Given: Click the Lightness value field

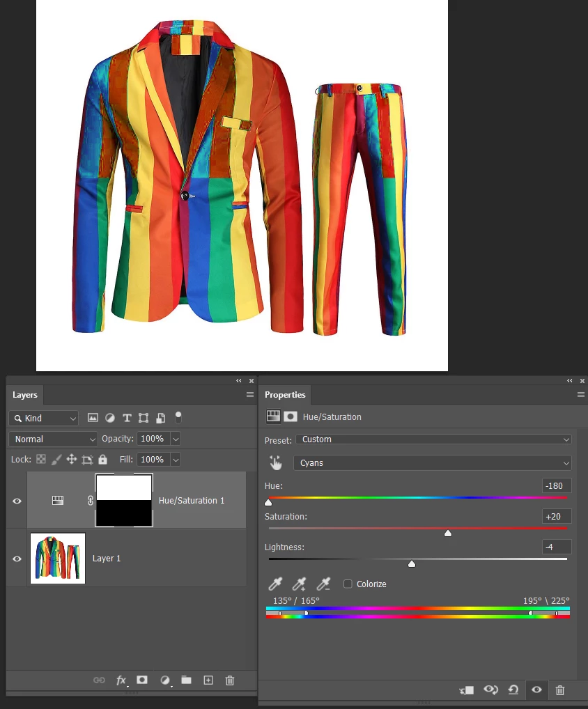Looking at the screenshot, I should [x=557, y=547].
